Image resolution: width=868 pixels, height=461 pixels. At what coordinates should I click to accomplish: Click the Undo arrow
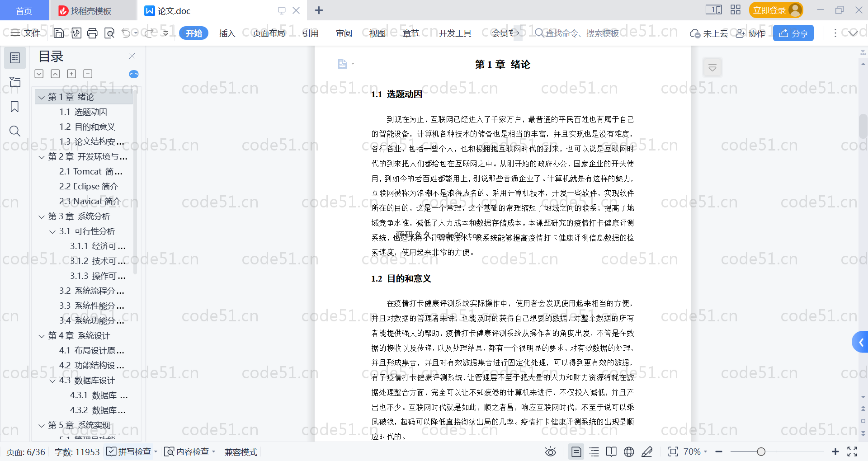pyautogui.click(x=126, y=33)
